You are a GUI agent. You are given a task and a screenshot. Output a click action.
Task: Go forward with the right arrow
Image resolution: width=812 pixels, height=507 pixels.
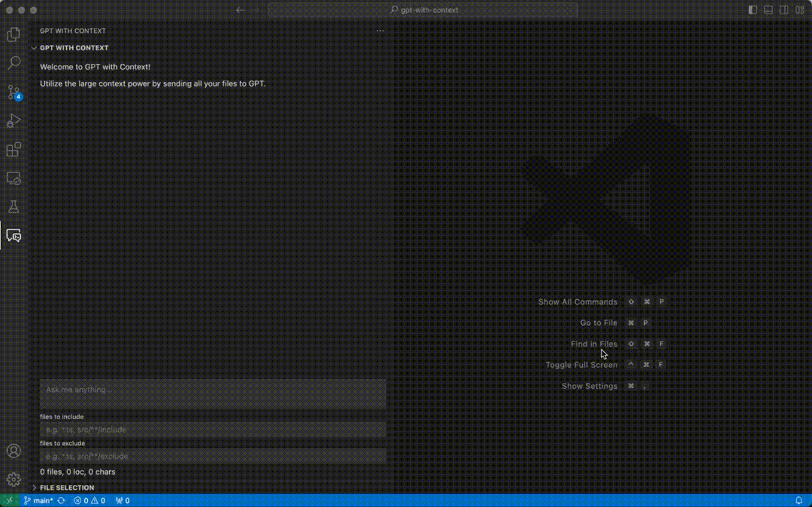pos(256,10)
